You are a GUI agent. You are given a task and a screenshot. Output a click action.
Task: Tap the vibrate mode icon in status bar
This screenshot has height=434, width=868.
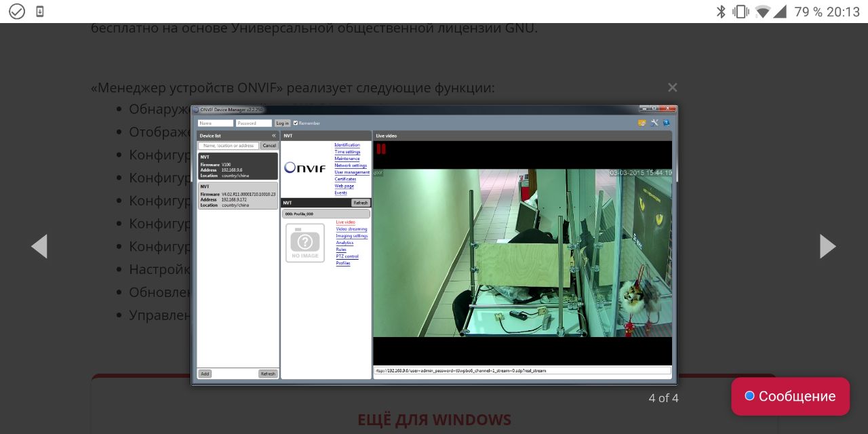click(741, 12)
